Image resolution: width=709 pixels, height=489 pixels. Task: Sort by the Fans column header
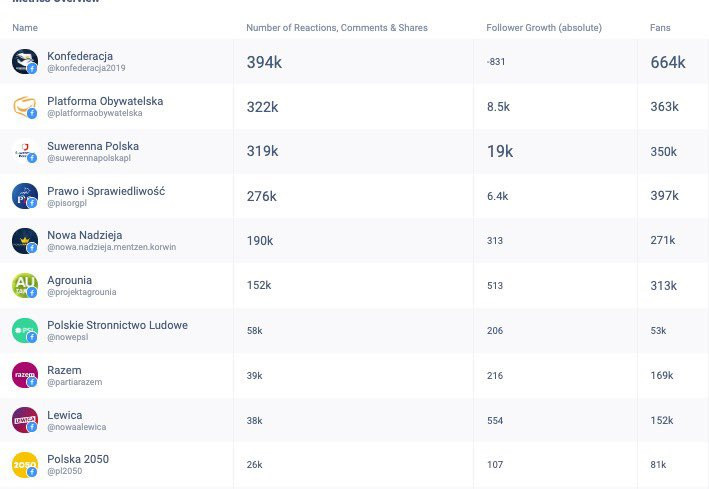(660, 28)
